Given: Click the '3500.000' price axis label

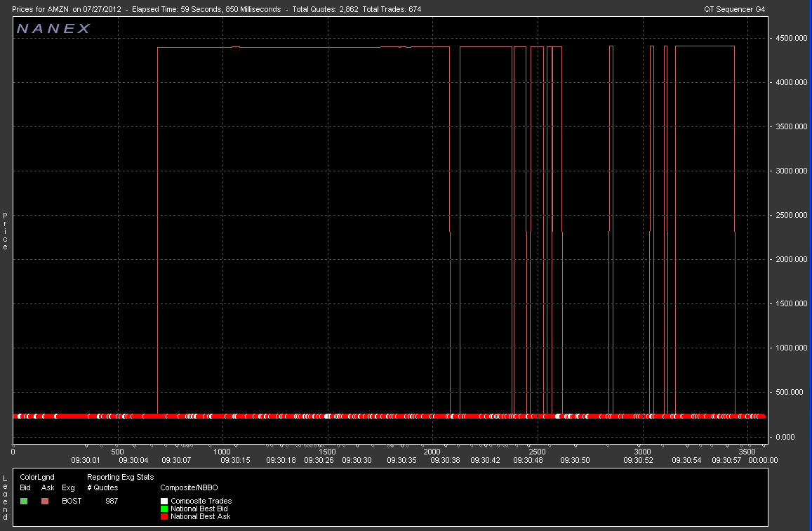Looking at the screenshot, I should 791,126.
